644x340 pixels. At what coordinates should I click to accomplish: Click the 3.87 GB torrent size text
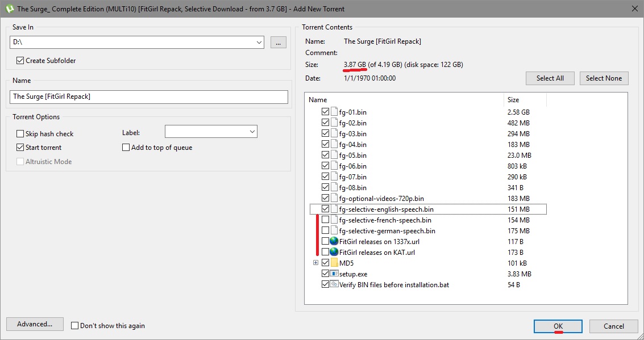click(x=355, y=65)
